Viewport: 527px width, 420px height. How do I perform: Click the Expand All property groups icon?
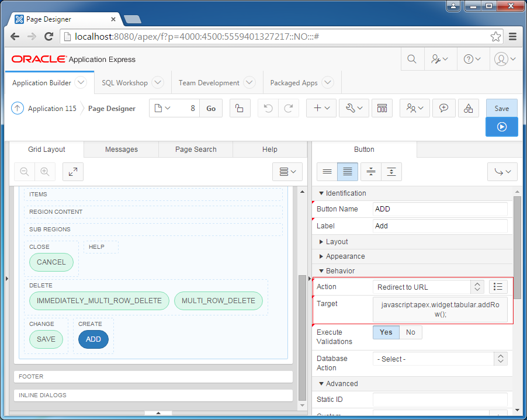coord(391,172)
